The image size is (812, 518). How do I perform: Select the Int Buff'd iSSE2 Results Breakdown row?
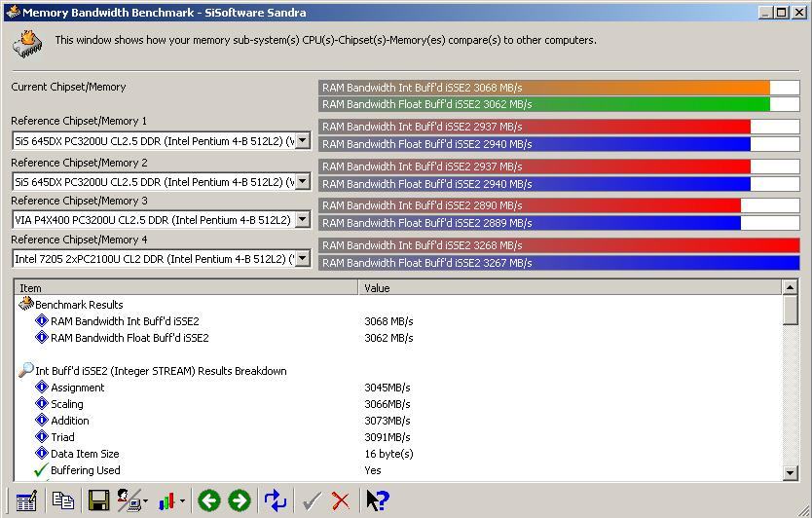click(x=161, y=371)
